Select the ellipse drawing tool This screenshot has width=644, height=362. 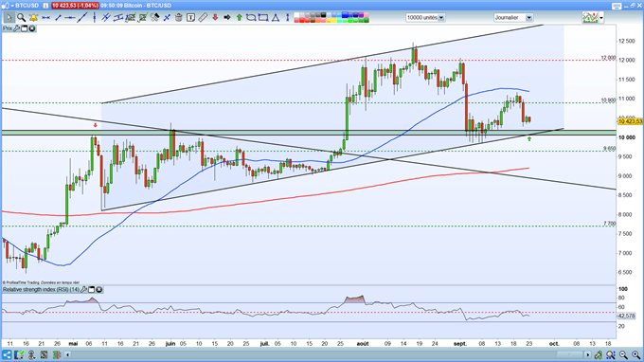coord(251,18)
